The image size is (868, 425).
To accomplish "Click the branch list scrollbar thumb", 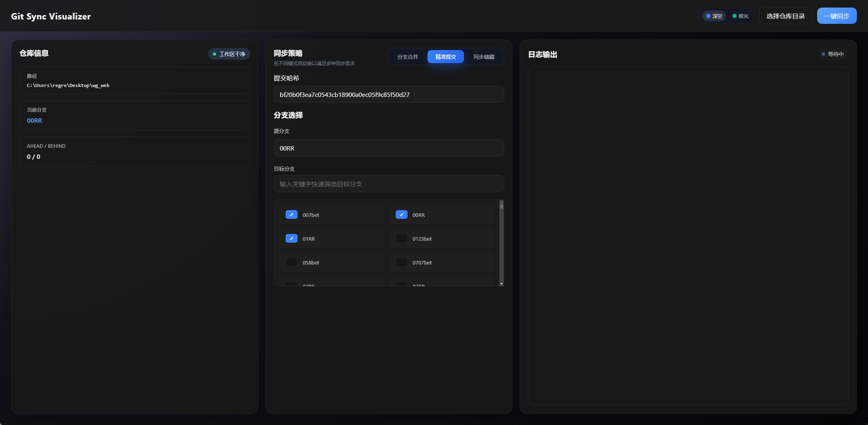I will pos(501,206).
